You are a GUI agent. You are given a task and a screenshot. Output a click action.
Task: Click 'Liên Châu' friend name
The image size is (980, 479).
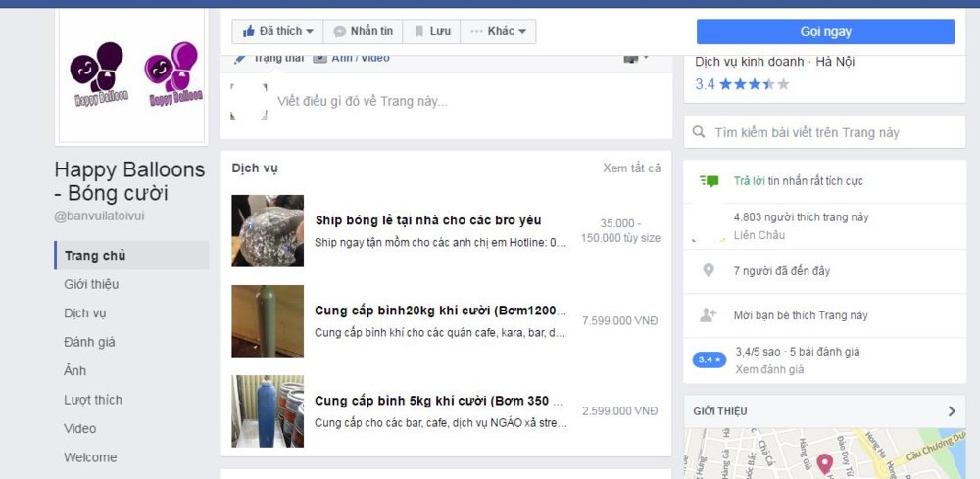(x=759, y=235)
